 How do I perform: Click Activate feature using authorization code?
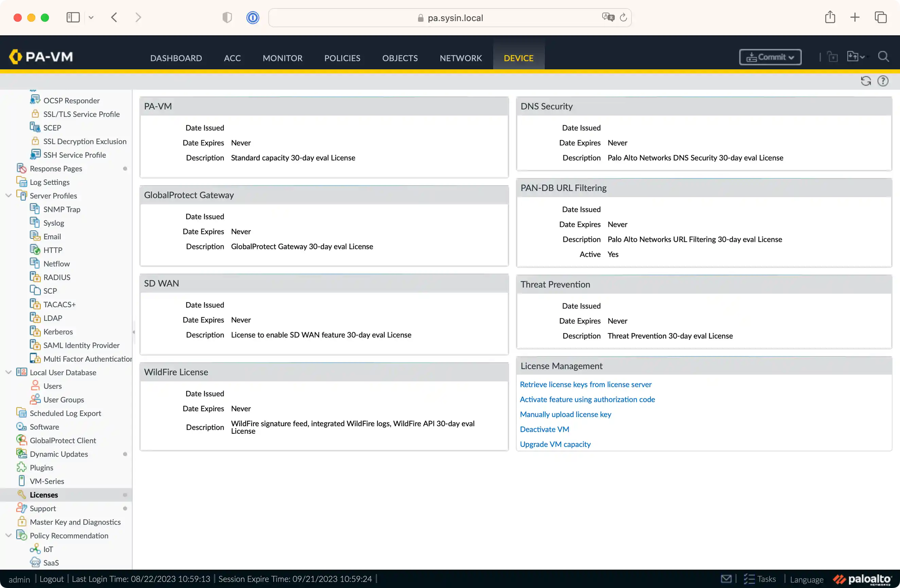587,399
